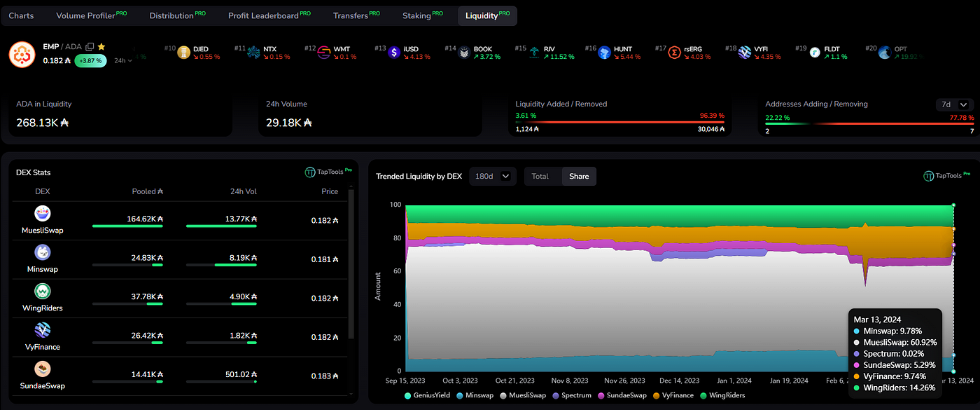The image size is (980, 410).
Task: Switch chart to Total view
Action: 540,176
